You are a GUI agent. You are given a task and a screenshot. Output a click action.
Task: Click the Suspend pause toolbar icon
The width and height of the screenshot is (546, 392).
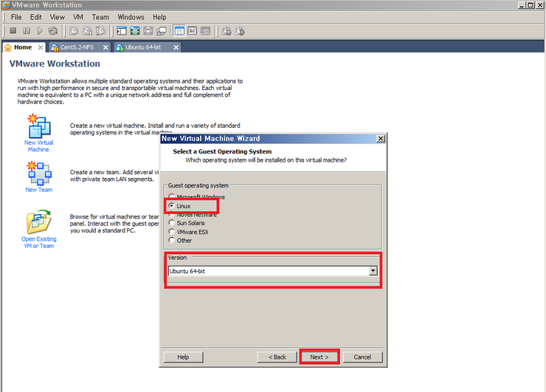pos(27,31)
